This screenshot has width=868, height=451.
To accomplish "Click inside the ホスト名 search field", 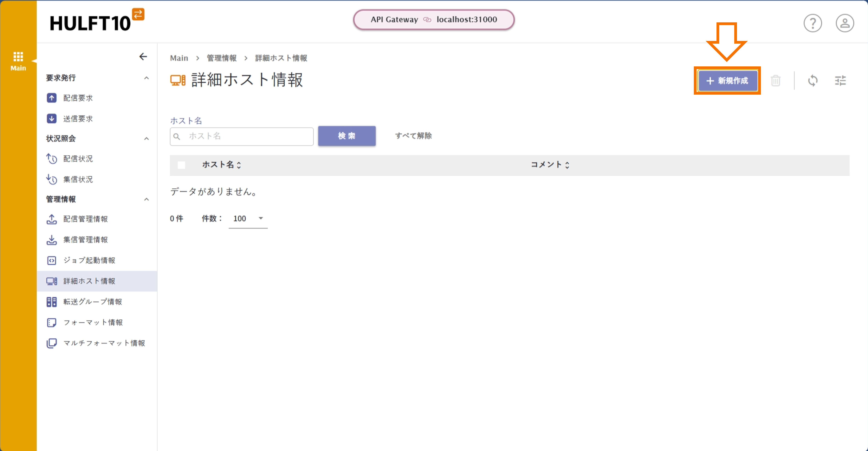I will pos(241,136).
